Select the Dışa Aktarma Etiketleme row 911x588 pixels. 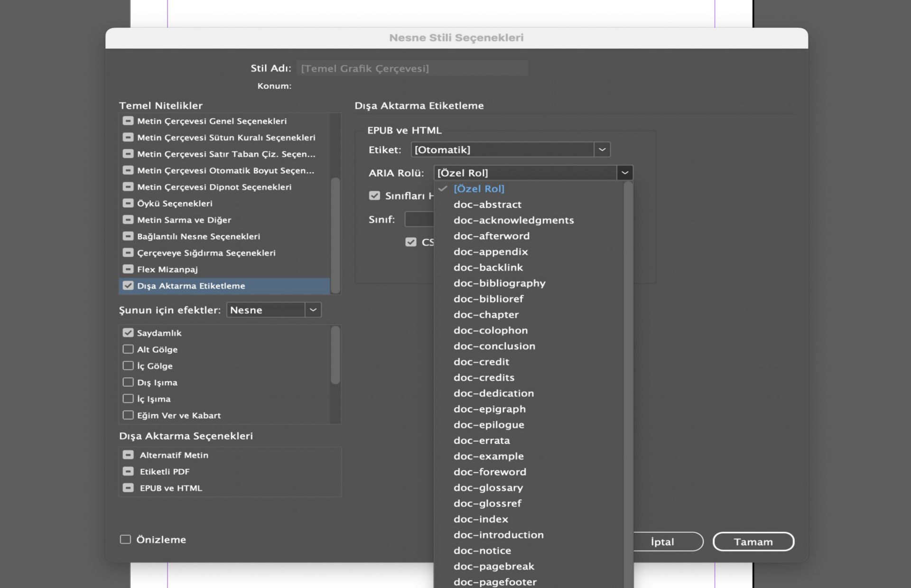(x=191, y=286)
